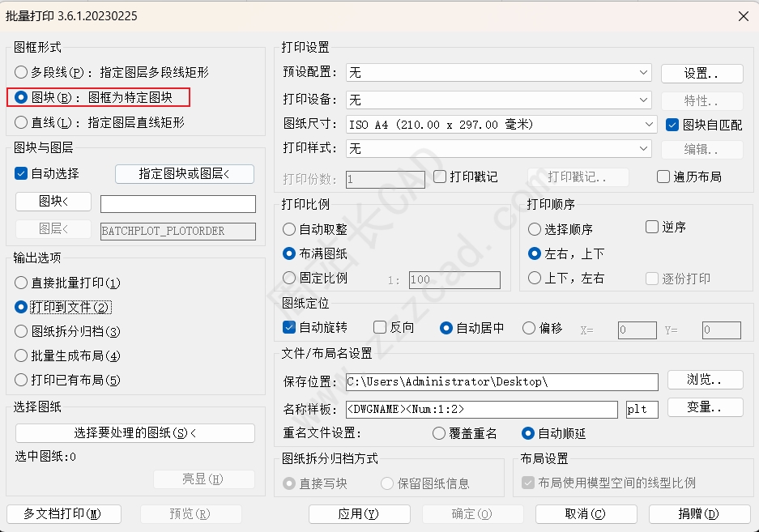Click 指定图块或图层< button
Image resolution: width=759 pixels, height=532 pixels.
185,174
